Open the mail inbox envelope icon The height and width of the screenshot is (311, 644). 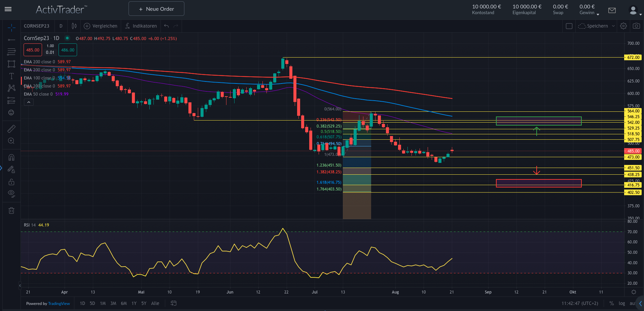coord(612,10)
